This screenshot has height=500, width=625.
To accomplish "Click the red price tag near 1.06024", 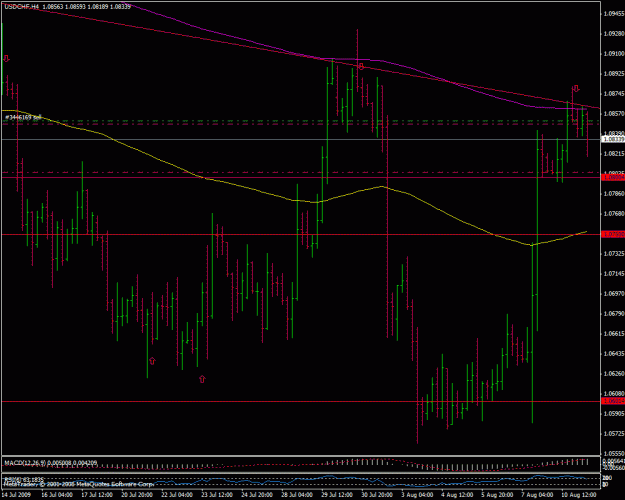I will [613, 401].
